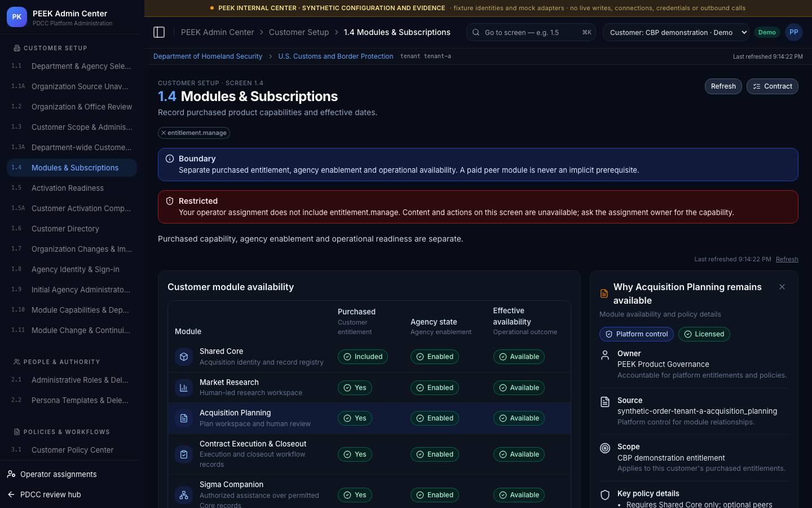Image resolution: width=812 pixels, height=508 pixels.
Task: Click the Acquisition Planning document icon
Action: [x=184, y=418]
